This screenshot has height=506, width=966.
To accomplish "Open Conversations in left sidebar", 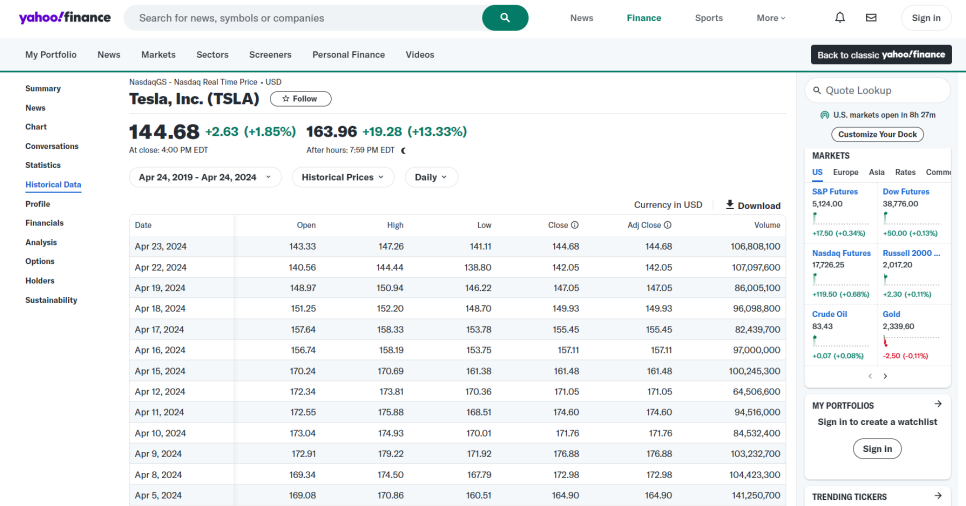I will click(x=52, y=147).
